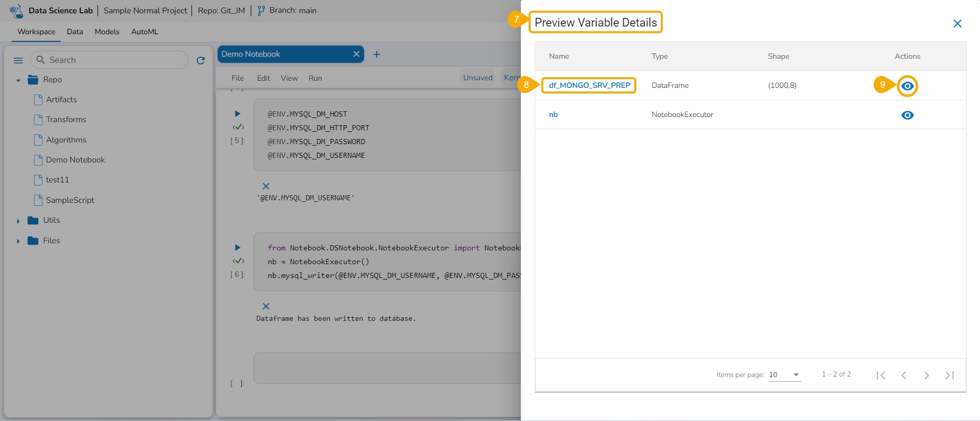This screenshot has width=980, height=421.
Task: Close the Preview Variable Details panel
Action: (957, 24)
